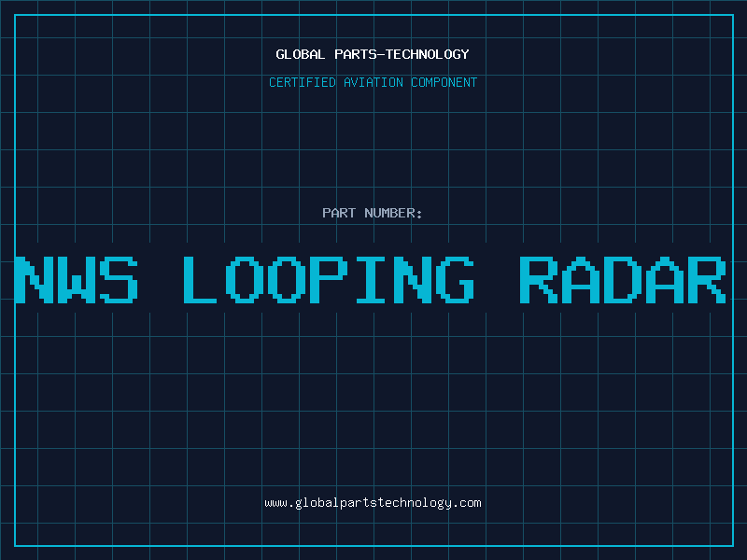This screenshot has width=747, height=560.
Task: Select the CERTIFIED AVIATION COMPONENT subtitle
Action: (x=373, y=82)
